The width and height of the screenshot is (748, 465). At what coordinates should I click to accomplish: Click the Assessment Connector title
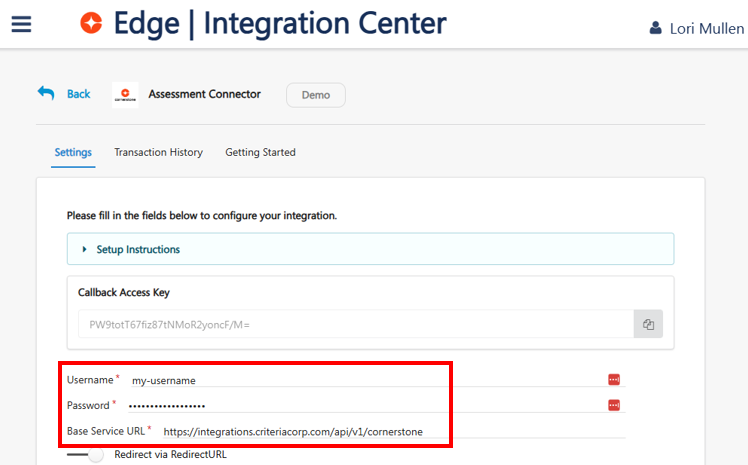(x=205, y=94)
